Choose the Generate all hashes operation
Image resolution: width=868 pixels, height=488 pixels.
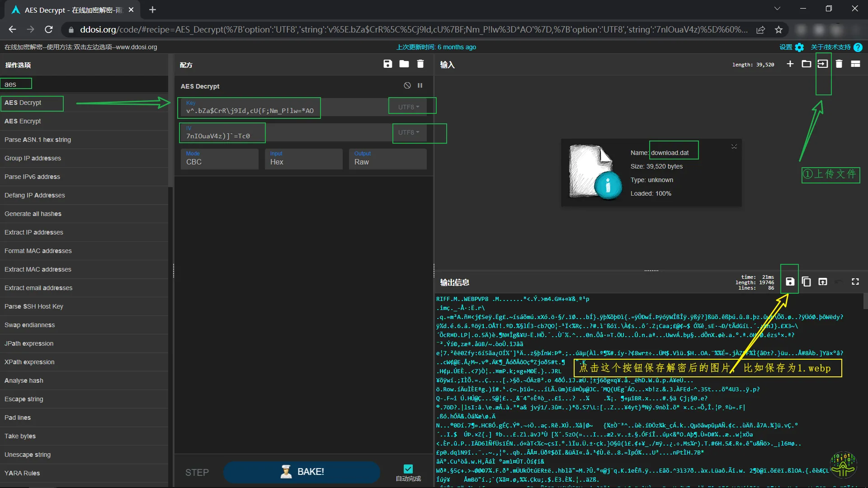(x=33, y=214)
